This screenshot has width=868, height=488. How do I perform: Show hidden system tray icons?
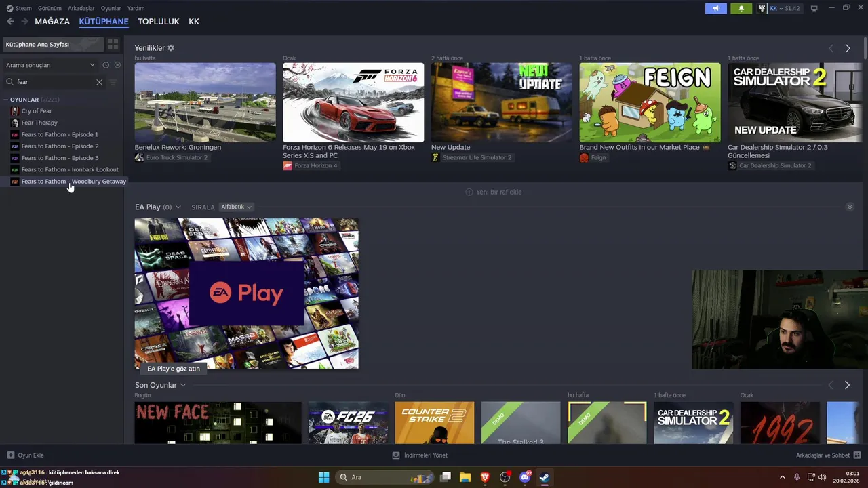(782, 477)
